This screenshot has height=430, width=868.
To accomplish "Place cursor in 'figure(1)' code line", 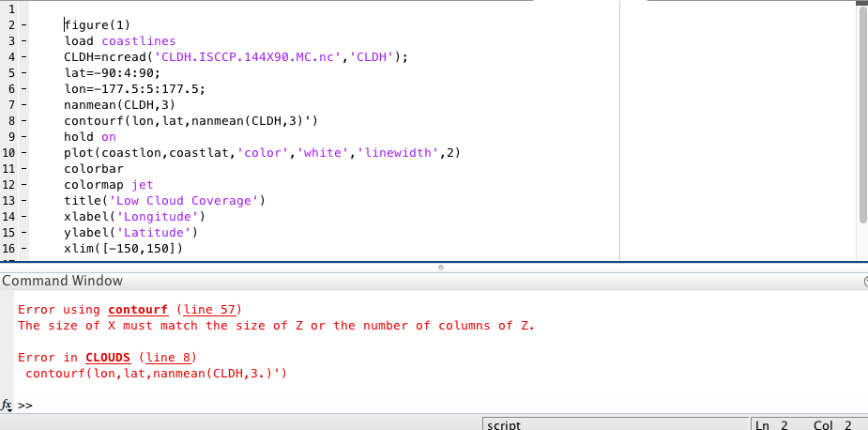I will coord(97,25).
